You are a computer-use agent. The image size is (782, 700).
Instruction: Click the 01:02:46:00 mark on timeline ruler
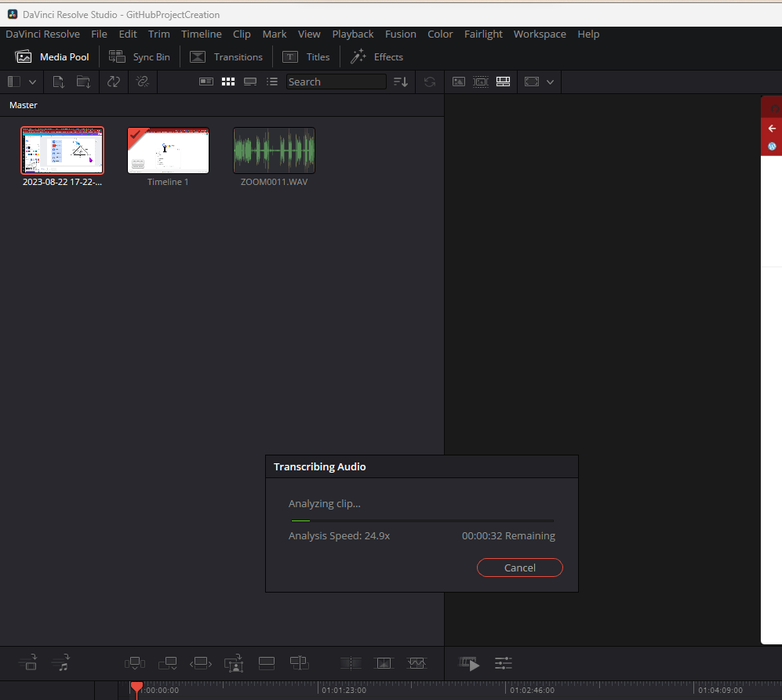coord(532,690)
